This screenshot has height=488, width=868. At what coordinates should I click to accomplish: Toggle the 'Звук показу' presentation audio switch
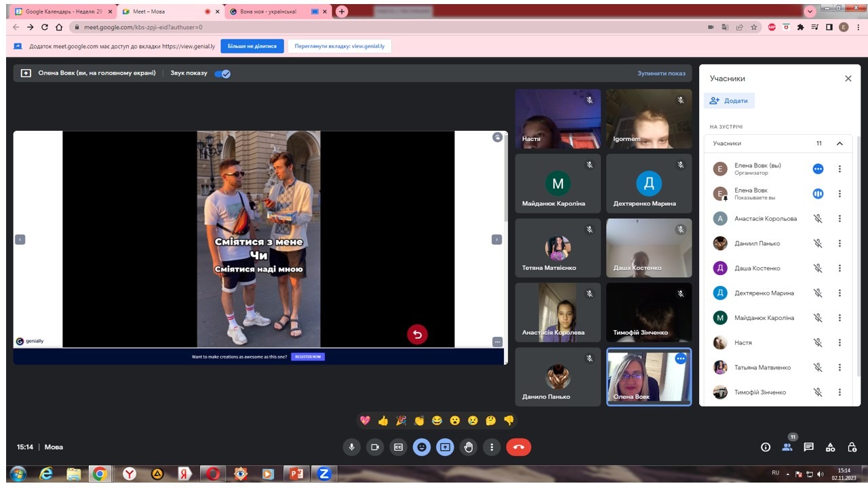pyautogui.click(x=222, y=73)
